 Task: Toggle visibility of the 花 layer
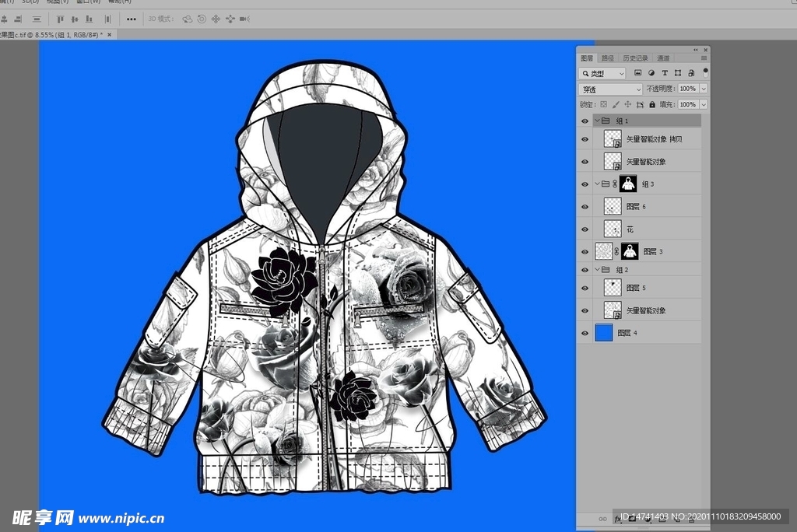click(585, 229)
